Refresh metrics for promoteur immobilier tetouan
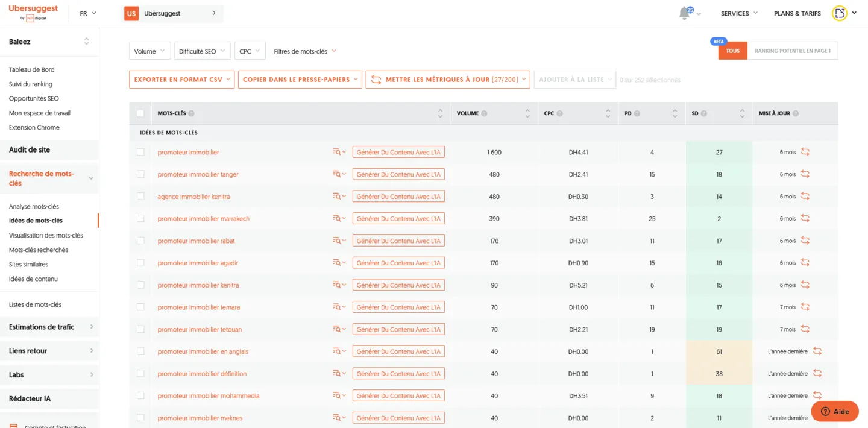The image size is (868, 428). click(805, 329)
